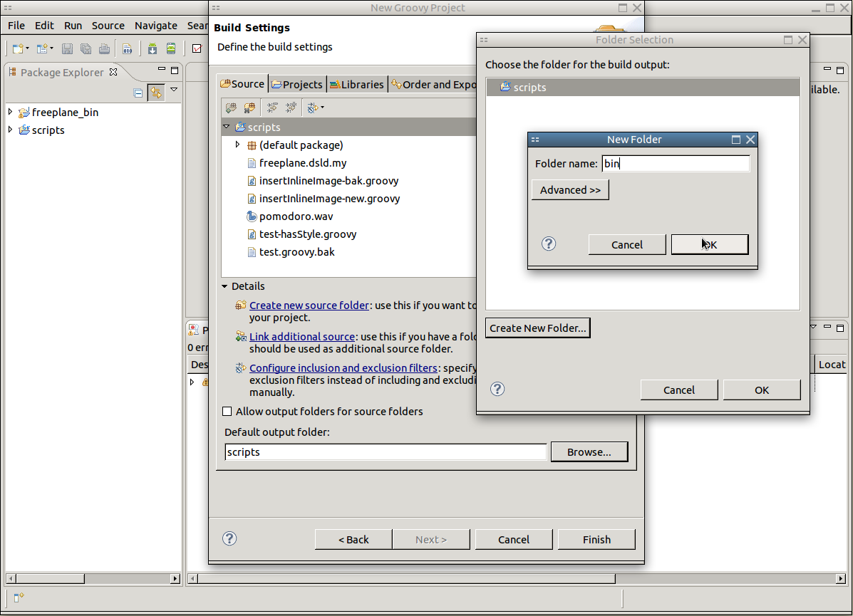Expand the freeplane_bin project tree

(x=10, y=112)
